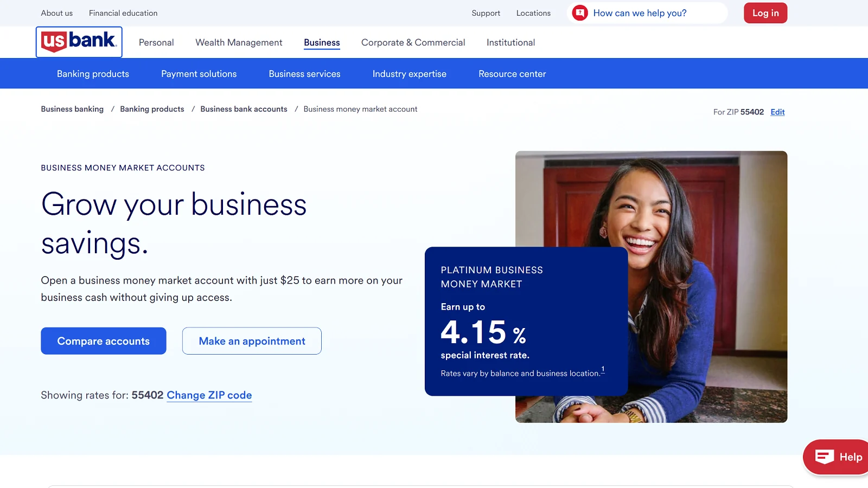868x488 pixels.
Task: Select the Business tab
Action: [x=322, y=42]
